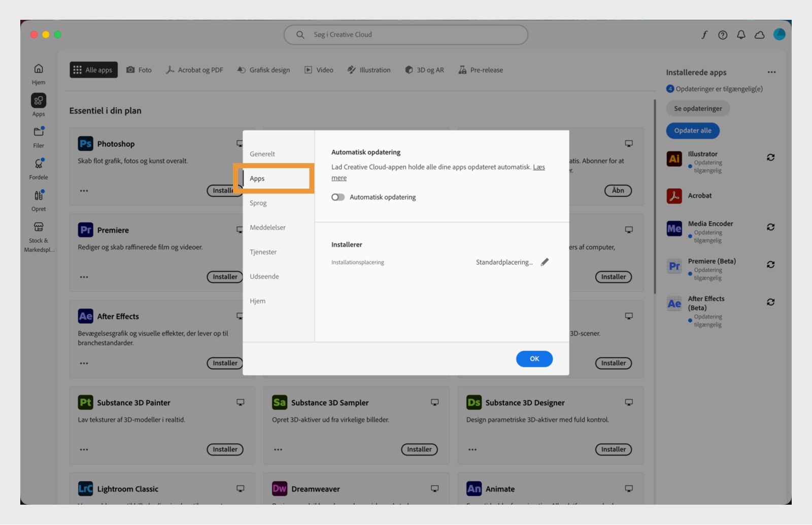
Task: Click the Substance 3D Painter Pt icon
Action: 85,403
